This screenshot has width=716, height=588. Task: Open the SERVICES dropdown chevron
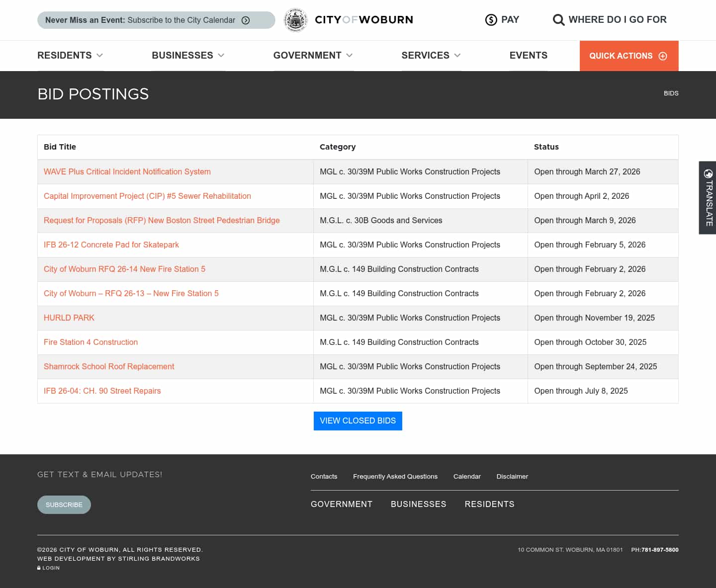click(457, 56)
